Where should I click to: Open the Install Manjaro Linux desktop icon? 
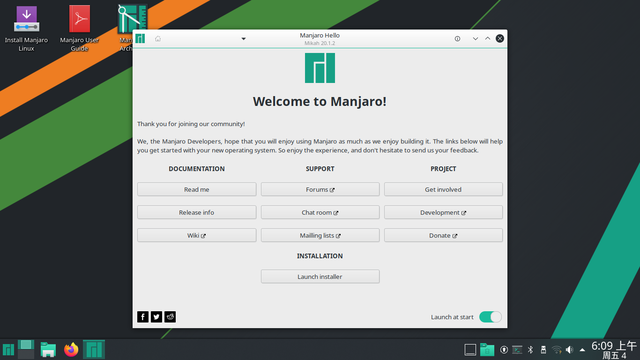coord(26,28)
